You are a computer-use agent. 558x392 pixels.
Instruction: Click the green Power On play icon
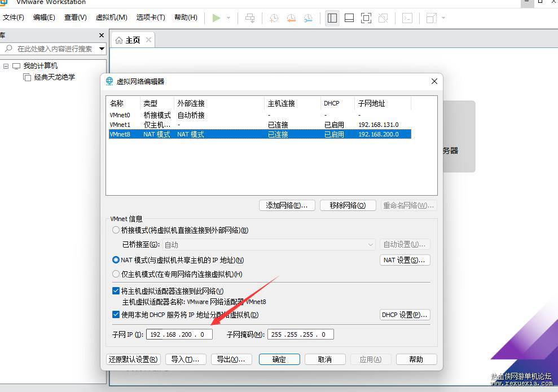pos(216,18)
